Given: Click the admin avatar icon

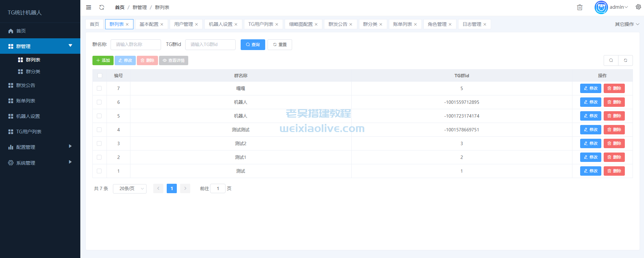Looking at the screenshot, I should pos(601,7).
